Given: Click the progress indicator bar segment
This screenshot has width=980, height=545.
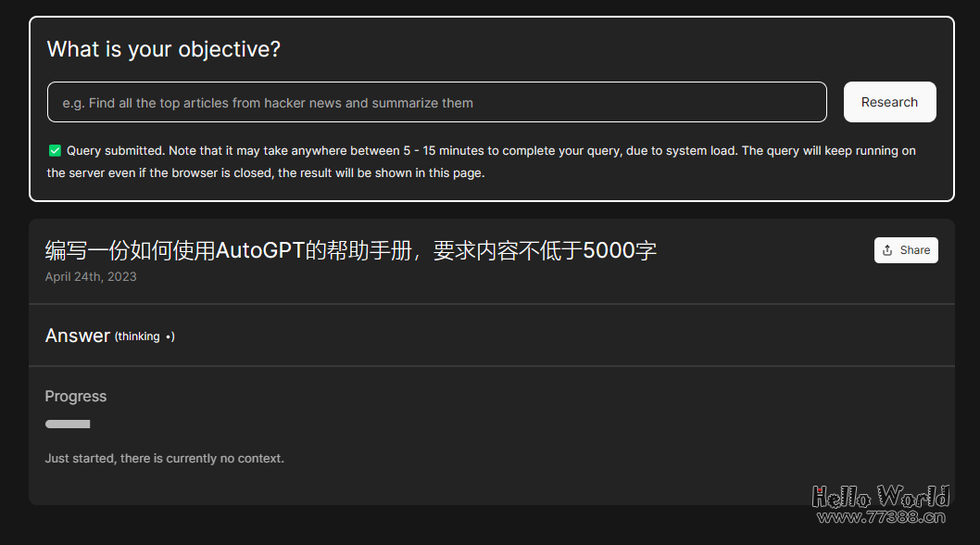Looking at the screenshot, I should (x=68, y=424).
